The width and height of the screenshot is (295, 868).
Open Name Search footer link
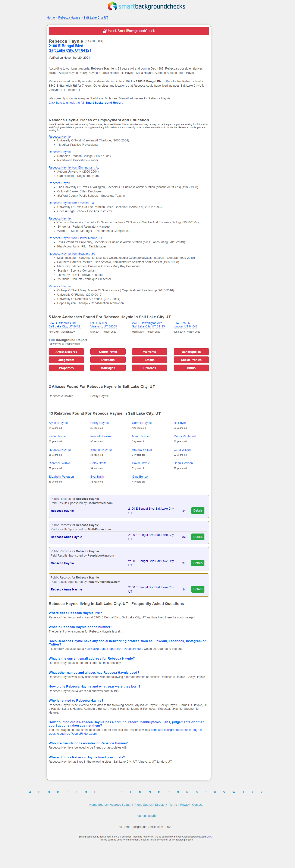tap(98, 805)
